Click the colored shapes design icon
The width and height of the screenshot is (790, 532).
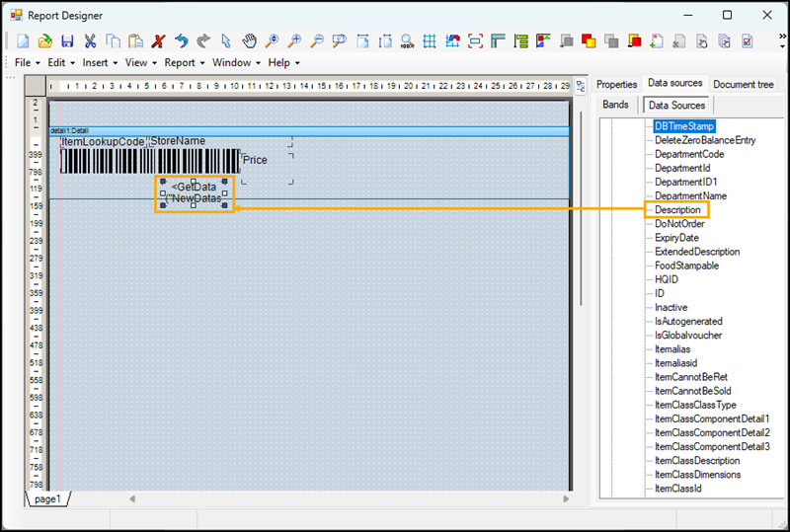coord(543,41)
